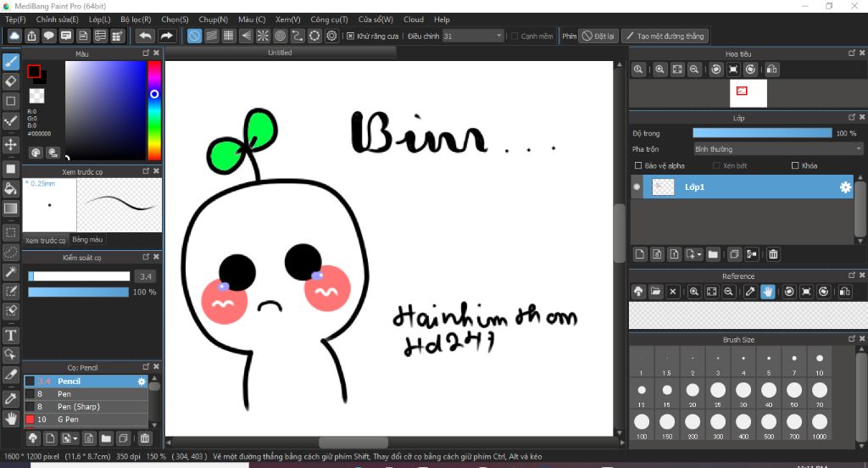868x468 pixels.
Task: Open the Tệp(F) menu
Action: pyautogui.click(x=15, y=19)
